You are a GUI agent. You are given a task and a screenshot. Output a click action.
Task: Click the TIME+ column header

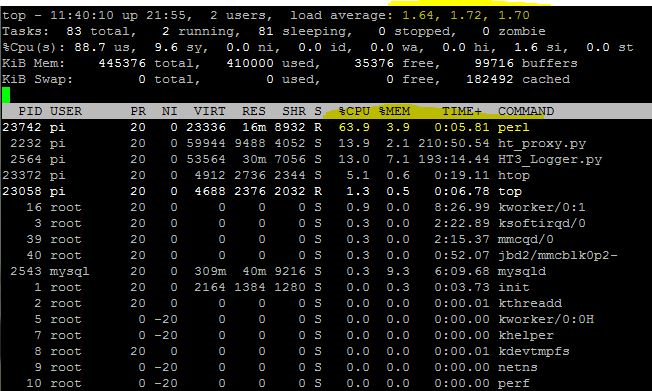click(x=462, y=111)
